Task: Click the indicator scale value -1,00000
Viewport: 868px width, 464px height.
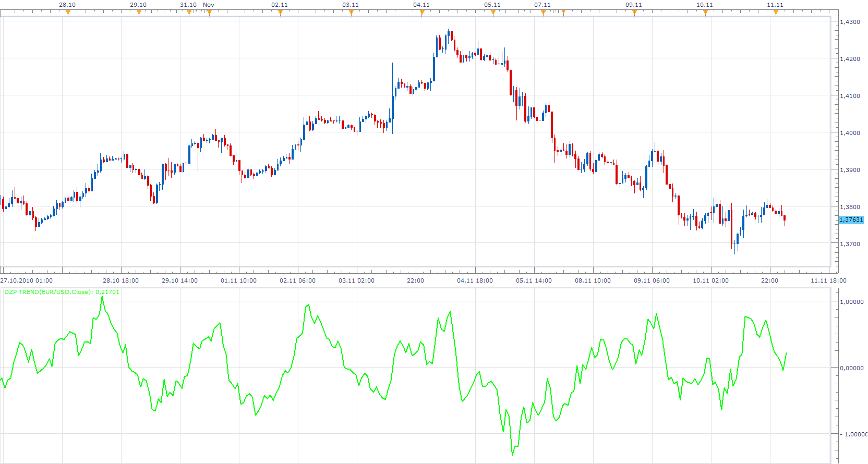Action: coord(853,434)
